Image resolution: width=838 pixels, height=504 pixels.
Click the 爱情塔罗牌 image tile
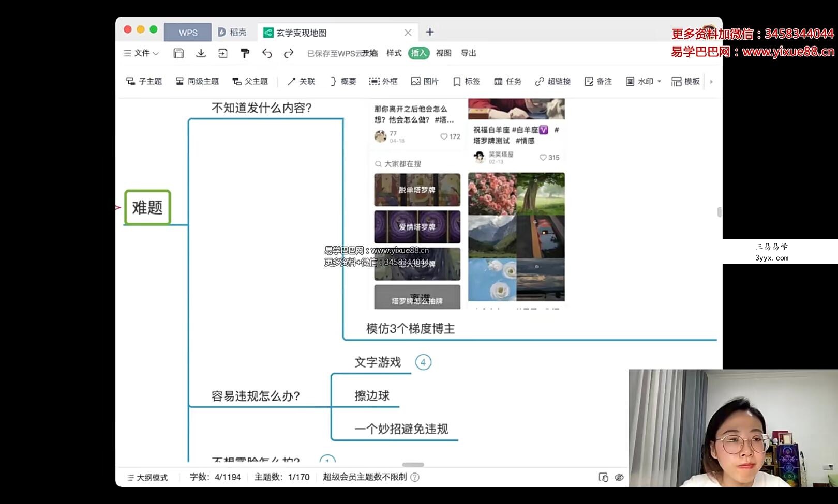click(417, 226)
